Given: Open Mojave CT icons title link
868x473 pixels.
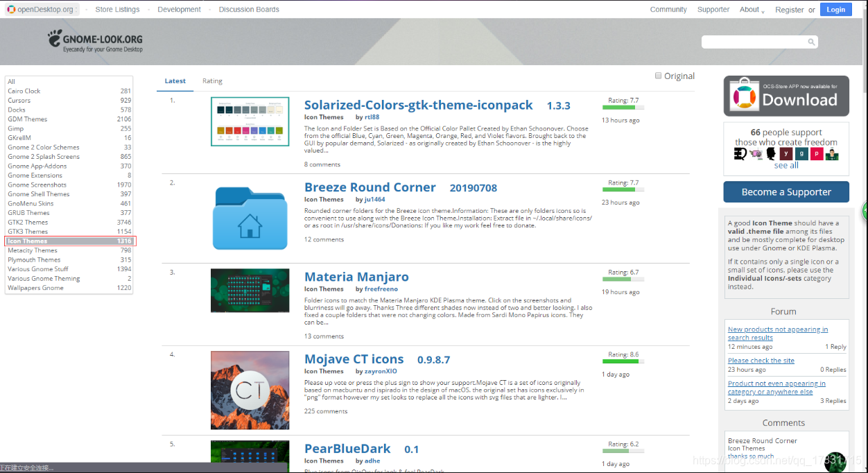Looking at the screenshot, I should 354,359.
